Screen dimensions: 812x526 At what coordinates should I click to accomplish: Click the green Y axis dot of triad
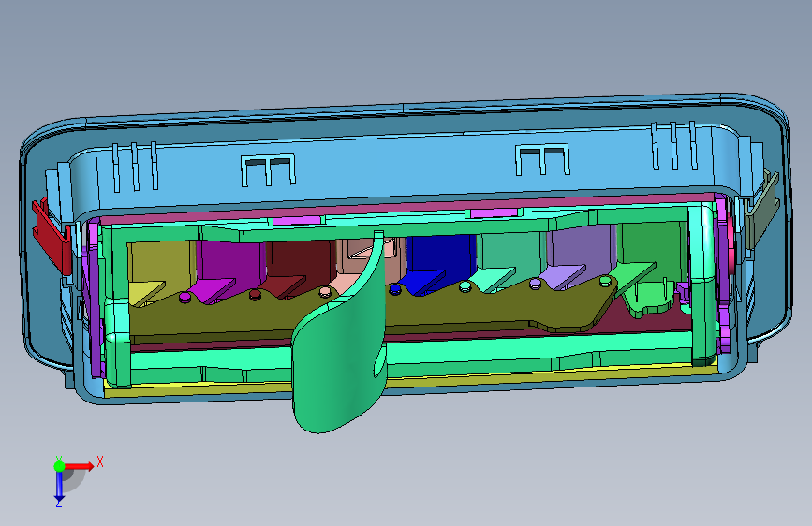[x=60, y=466]
